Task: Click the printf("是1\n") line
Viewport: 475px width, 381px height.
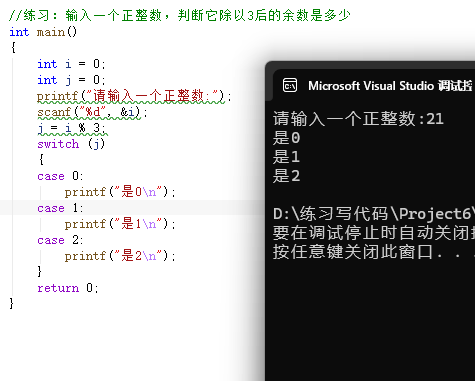Action: pyautogui.click(x=120, y=224)
